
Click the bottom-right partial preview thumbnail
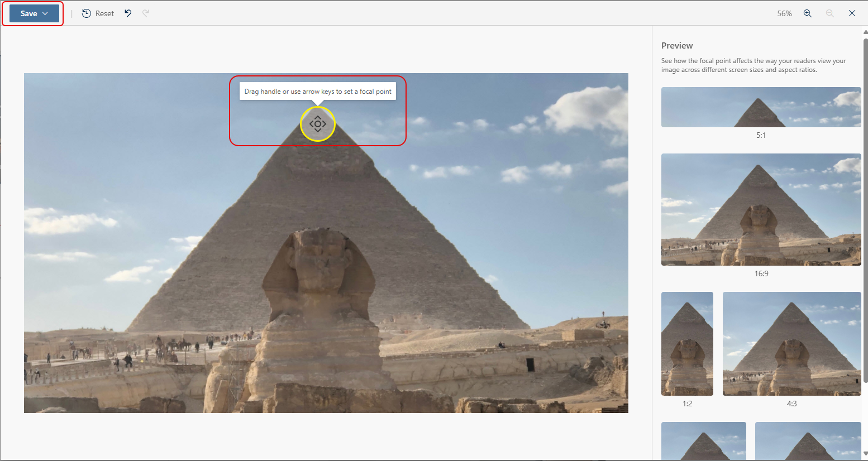tap(808, 441)
